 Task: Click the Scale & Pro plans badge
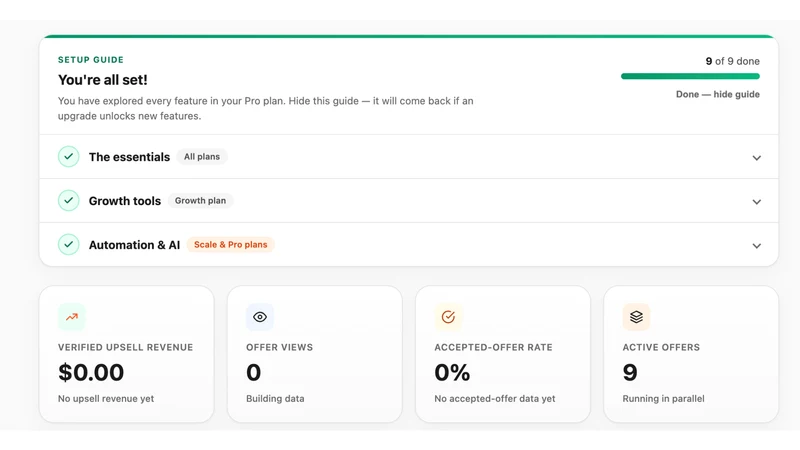[x=231, y=244]
